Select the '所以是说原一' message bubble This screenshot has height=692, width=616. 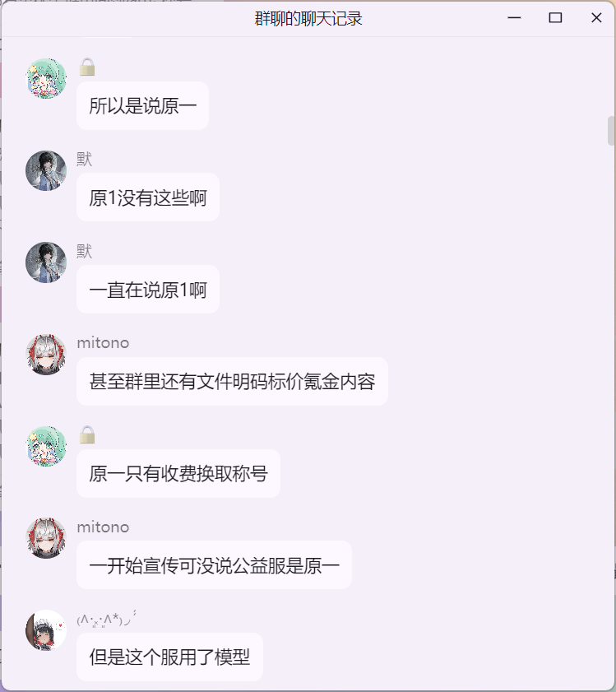[x=142, y=106]
